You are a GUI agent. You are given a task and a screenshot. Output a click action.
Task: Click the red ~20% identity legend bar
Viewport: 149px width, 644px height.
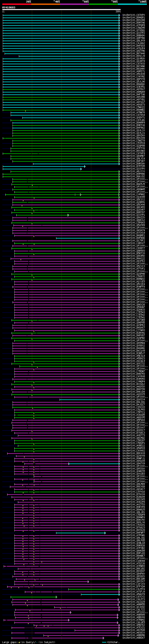pos(17,4)
